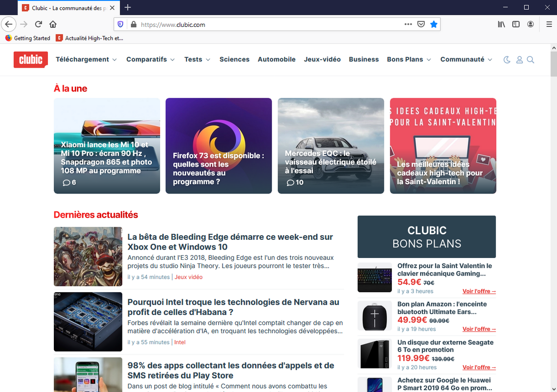
Task: Expand the Téléchargement menu
Action: 86,59
